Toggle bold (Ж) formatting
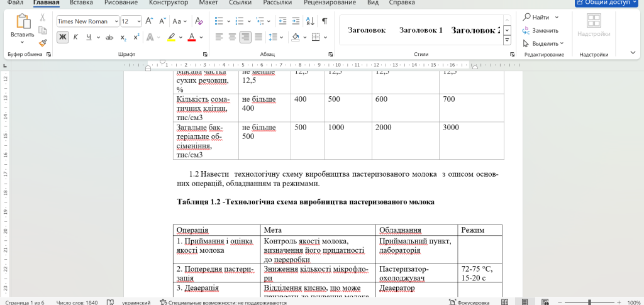This screenshot has height=305, width=644. (62, 37)
